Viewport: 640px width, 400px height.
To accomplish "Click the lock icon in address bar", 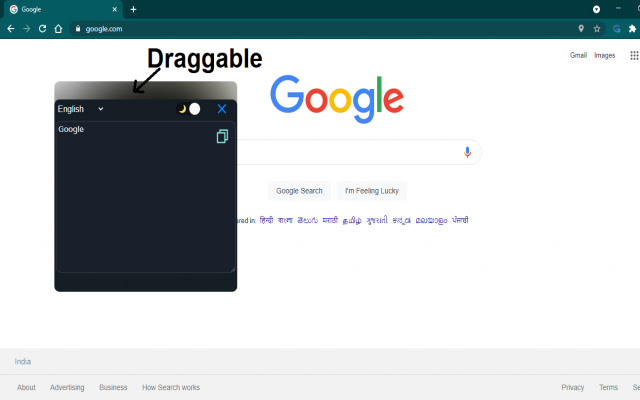I will point(78,29).
